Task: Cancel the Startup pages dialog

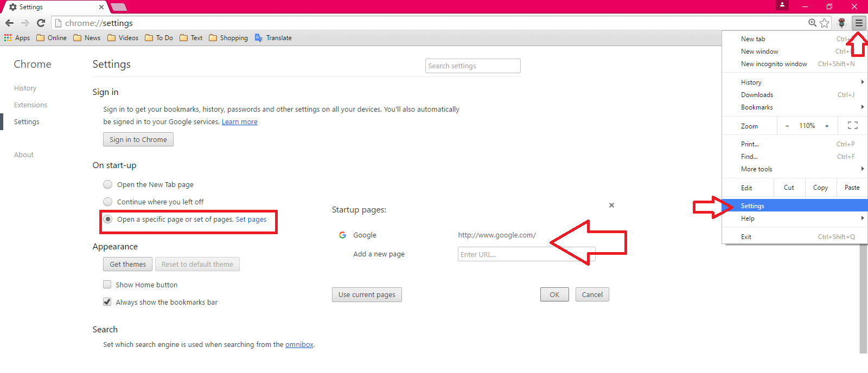Action: [592, 294]
